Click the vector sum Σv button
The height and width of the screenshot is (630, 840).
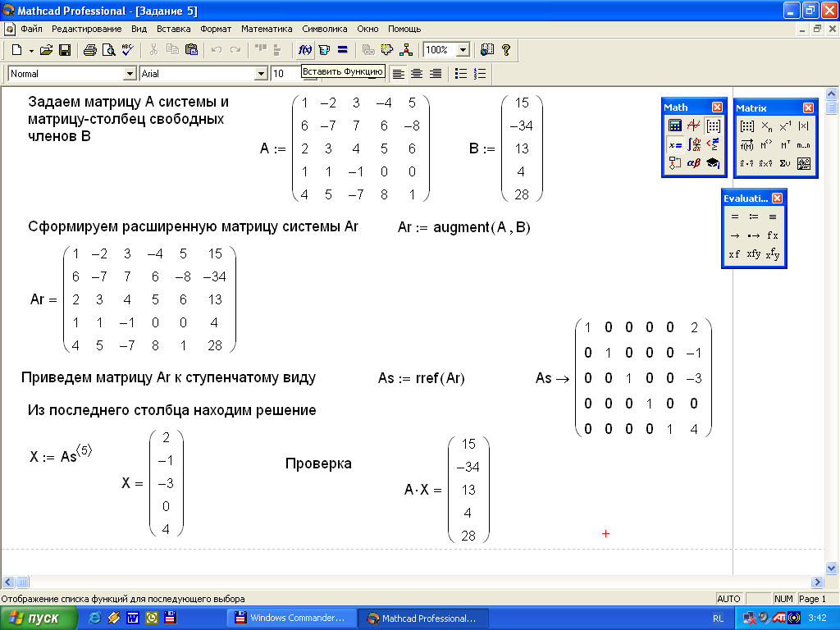coord(785,164)
